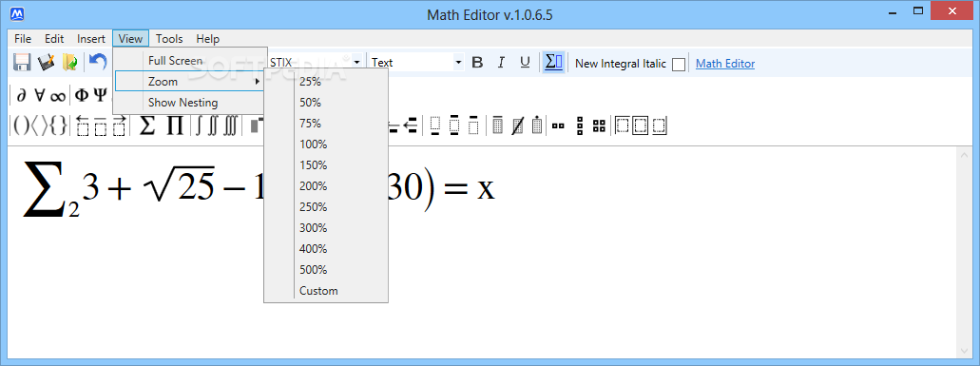This screenshot has width=980, height=366.
Task: Open the Tools menu
Action: coord(169,39)
